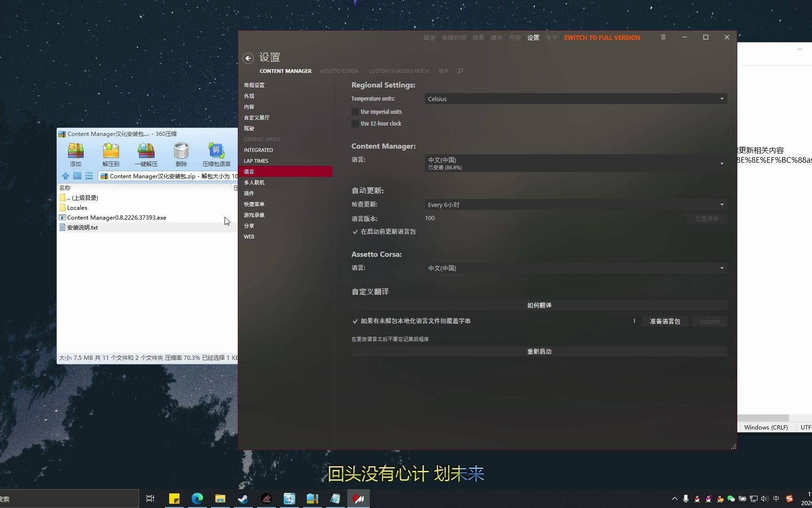The image size is (812, 508).
Task: Click the Submit button
Action: click(x=710, y=321)
